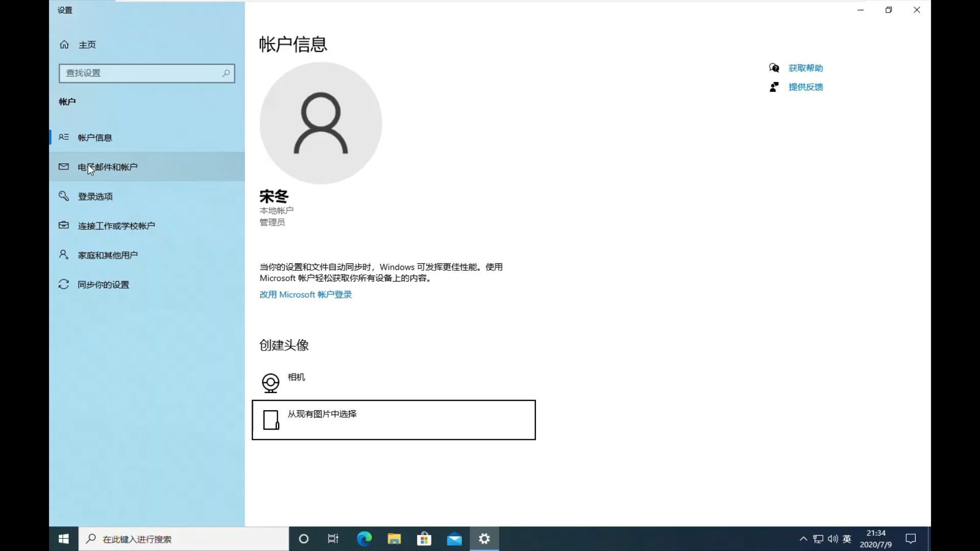Switch input language via 英 indicator
The width and height of the screenshot is (980, 551).
pyautogui.click(x=847, y=539)
